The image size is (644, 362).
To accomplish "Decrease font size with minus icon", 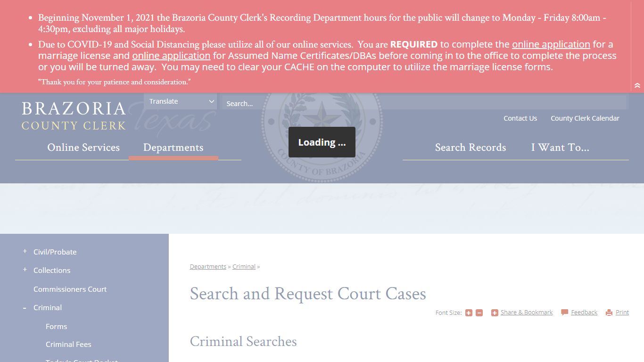I will coord(479,313).
